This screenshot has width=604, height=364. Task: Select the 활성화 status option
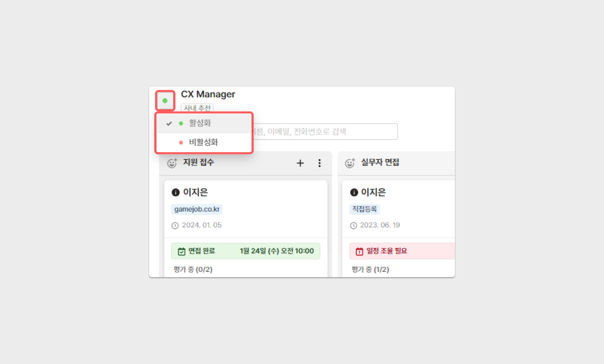click(x=200, y=123)
